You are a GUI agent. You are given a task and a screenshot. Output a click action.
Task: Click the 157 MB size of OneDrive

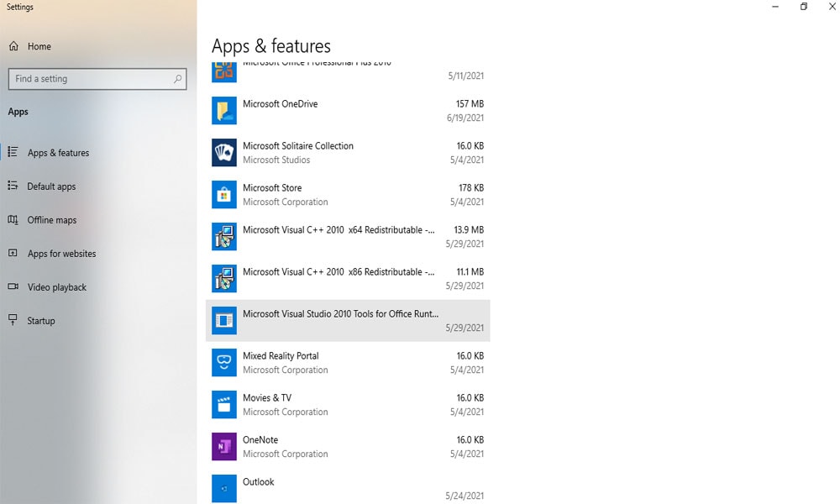470,104
